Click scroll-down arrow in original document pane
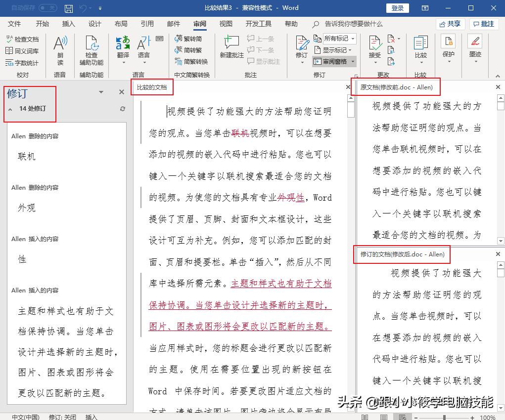 501,241
